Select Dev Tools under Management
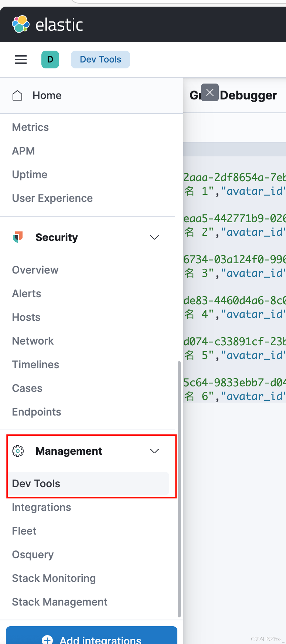 tap(89, 484)
